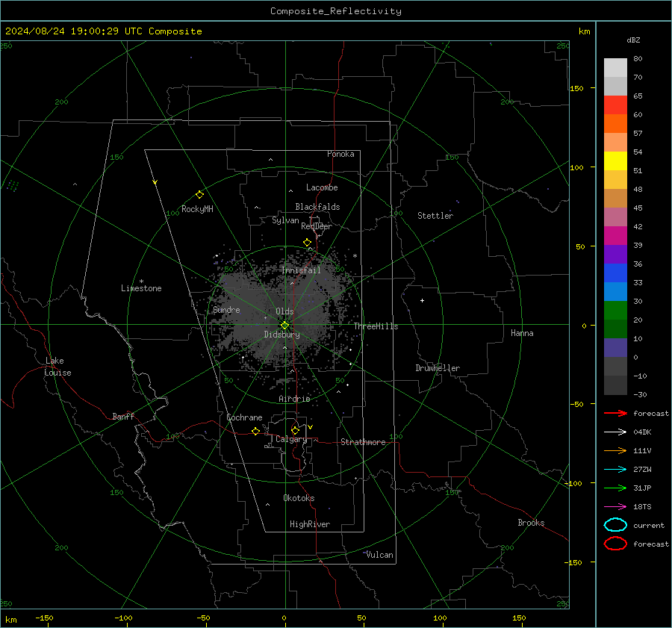
Task: Click the Strathmore label
Action: pyautogui.click(x=363, y=442)
